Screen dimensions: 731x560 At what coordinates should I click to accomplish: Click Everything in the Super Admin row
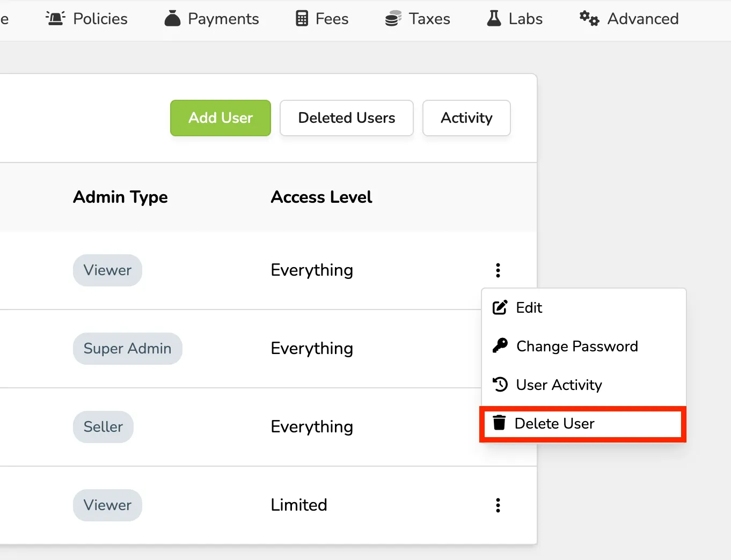pyautogui.click(x=312, y=349)
